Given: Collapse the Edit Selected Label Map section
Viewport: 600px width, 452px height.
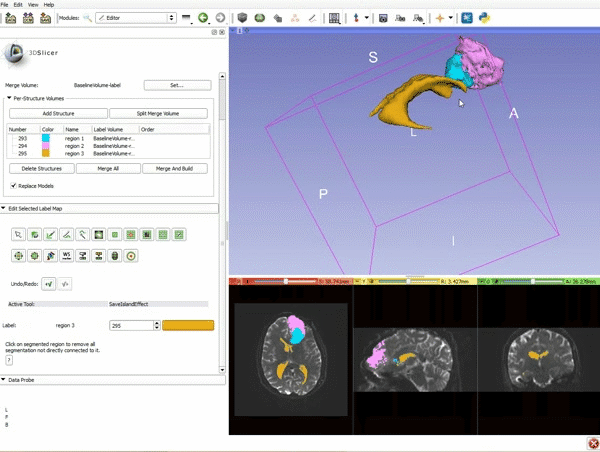Looking at the screenshot, I should pos(4,208).
